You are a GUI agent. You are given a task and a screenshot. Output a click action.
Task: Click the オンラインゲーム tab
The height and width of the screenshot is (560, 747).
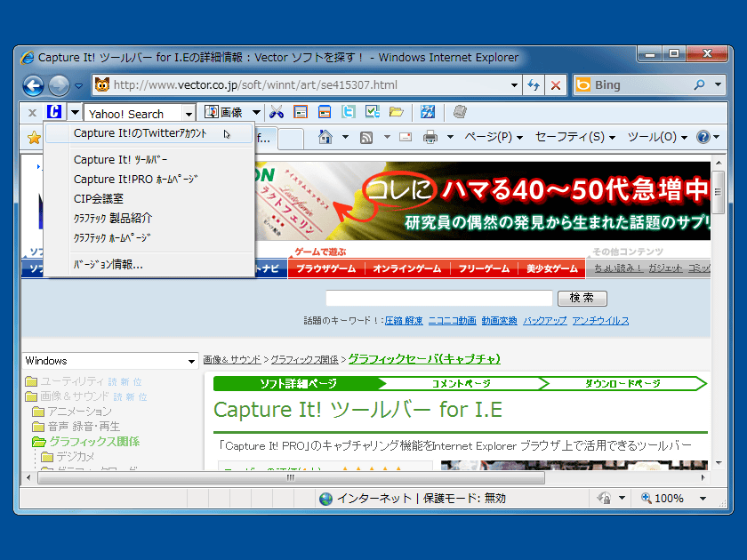pos(407,268)
